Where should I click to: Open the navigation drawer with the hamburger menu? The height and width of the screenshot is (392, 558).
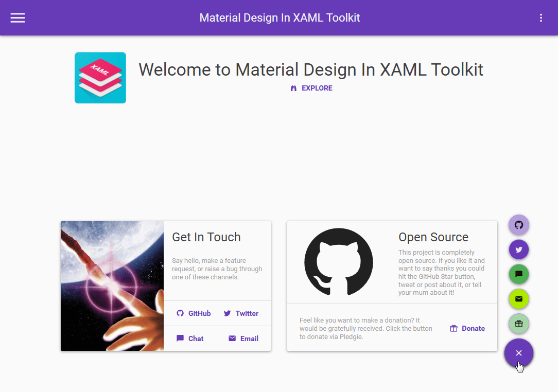(18, 17)
